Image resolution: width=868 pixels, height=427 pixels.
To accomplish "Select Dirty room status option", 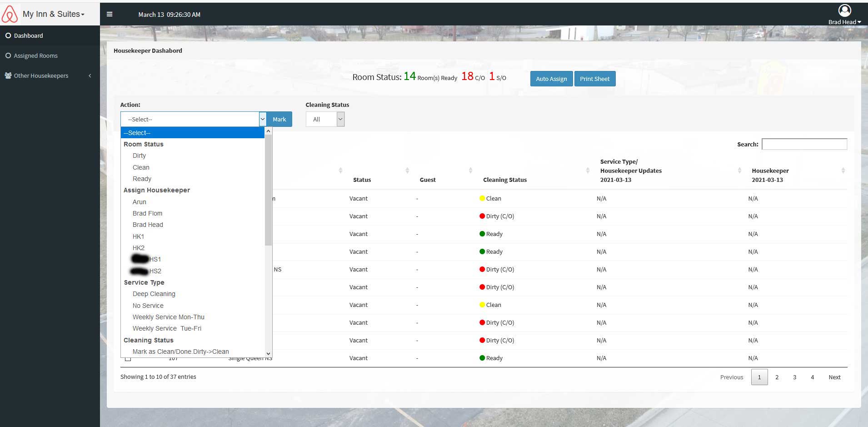I will pos(139,156).
